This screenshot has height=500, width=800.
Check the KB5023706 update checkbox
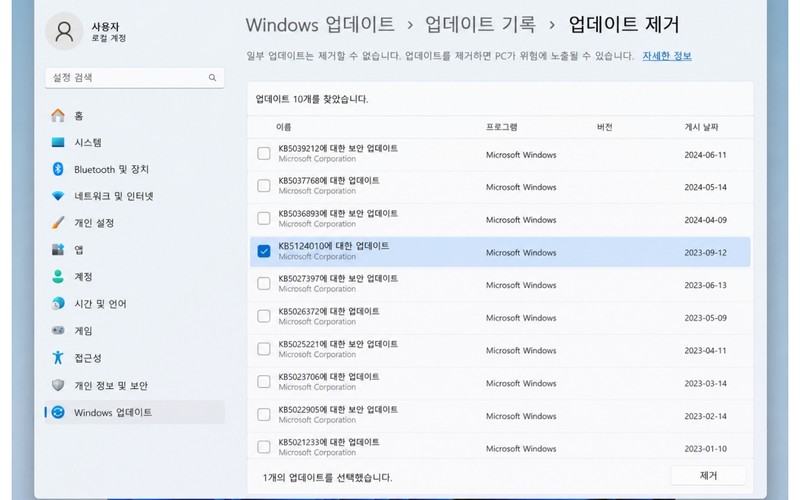coord(264,382)
